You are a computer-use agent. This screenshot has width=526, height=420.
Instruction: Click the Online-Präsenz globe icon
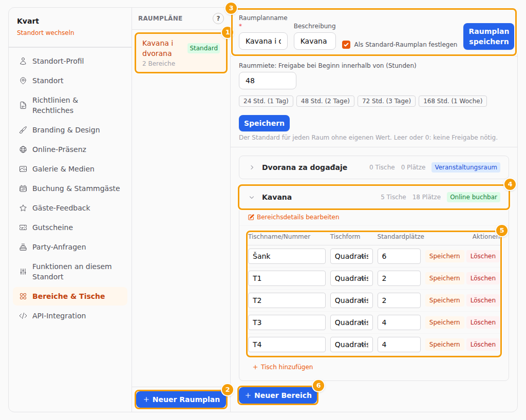tap(23, 149)
